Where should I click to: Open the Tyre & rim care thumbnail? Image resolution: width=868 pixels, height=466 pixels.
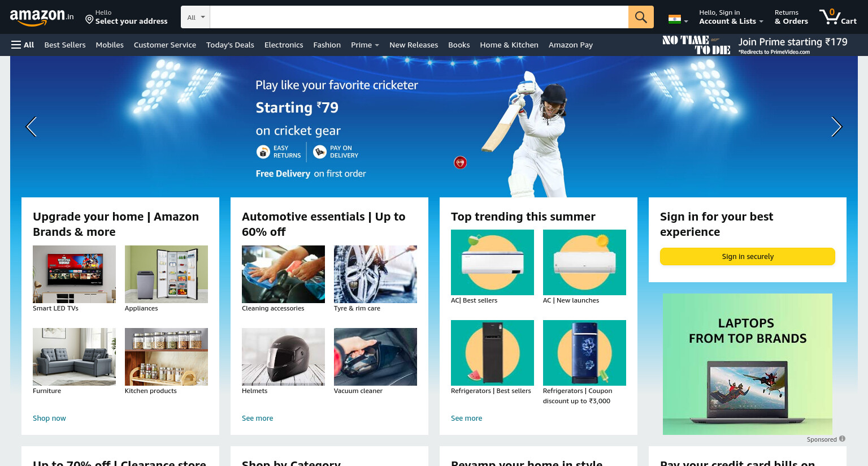tap(375, 274)
